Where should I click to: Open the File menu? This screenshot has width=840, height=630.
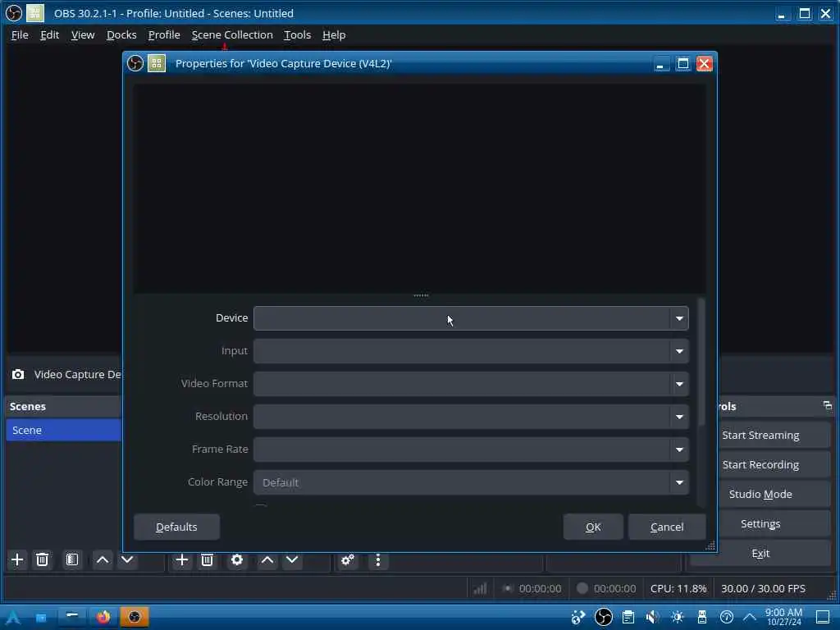pos(20,34)
